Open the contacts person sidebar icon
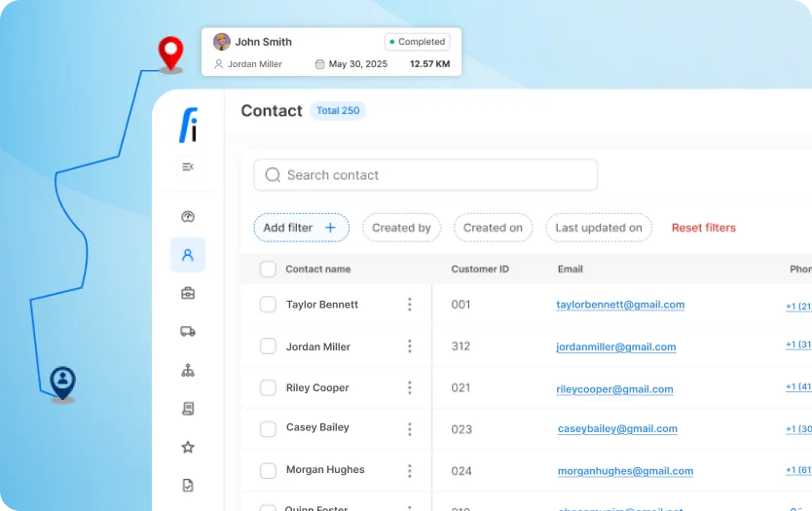This screenshot has width=812, height=511. [x=188, y=255]
